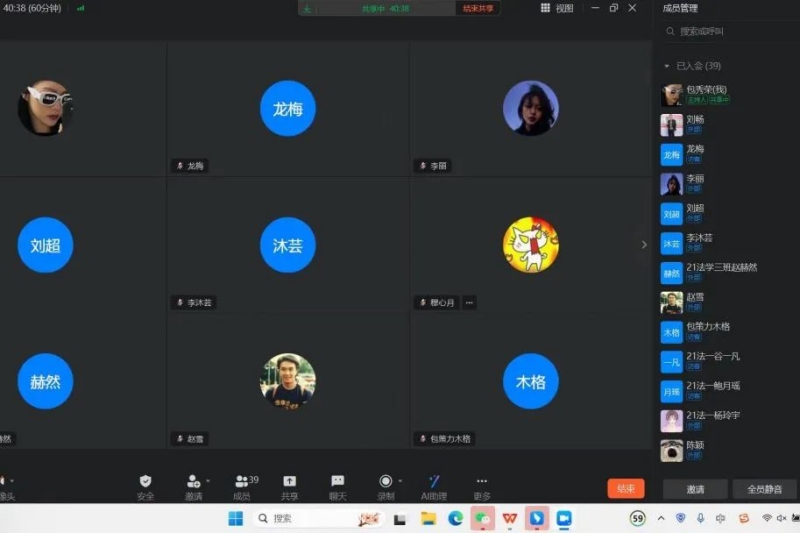This screenshot has height=533, width=800.
Task: Switch layout with the 视图 view button
Action: [558, 8]
